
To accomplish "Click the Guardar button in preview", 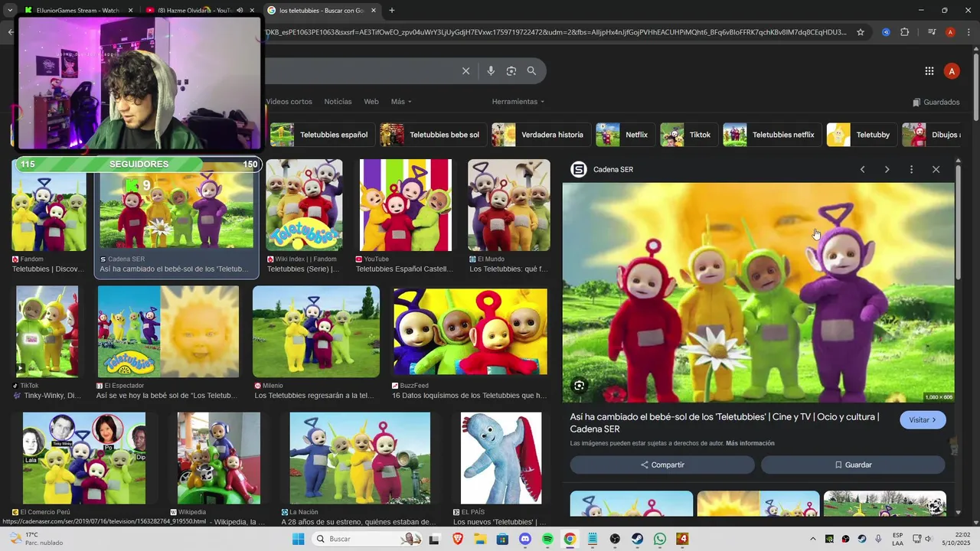I will click(853, 465).
